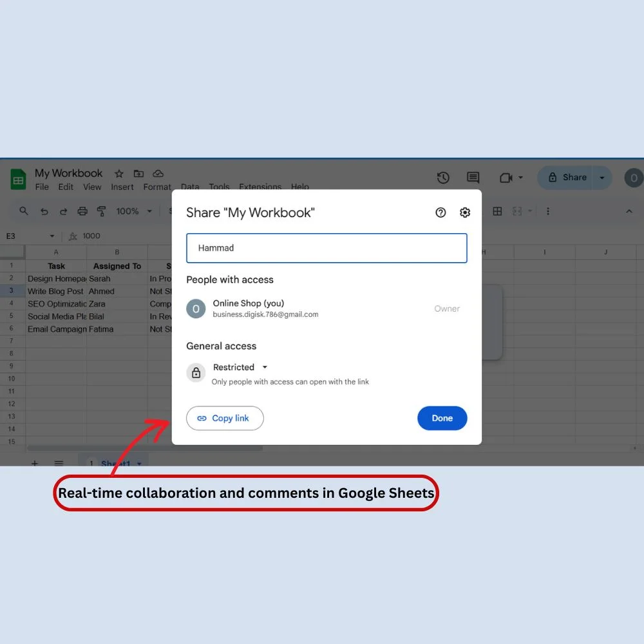Click the cell containing Ahmed
Screen dimensions: 644x644
click(x=117, y=291)
